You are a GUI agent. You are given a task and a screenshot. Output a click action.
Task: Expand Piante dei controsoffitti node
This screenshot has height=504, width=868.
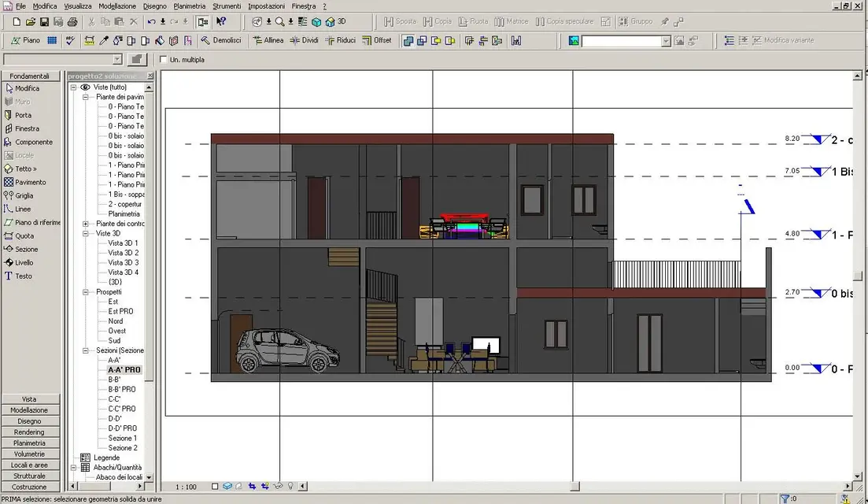(x=86, y=224)
